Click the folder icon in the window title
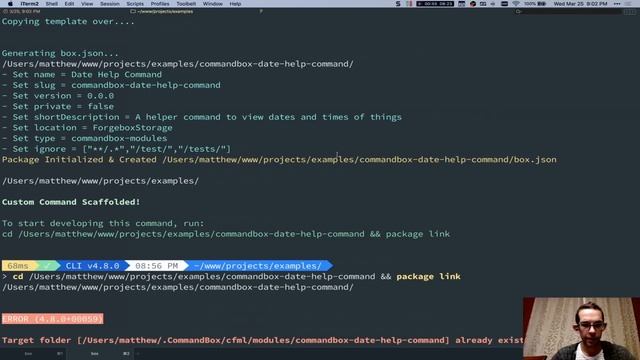 [133, 11]
